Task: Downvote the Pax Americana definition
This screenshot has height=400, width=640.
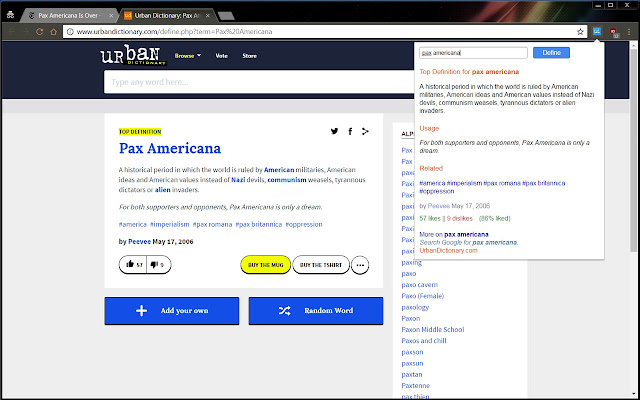Action: [x=158, y=264]
